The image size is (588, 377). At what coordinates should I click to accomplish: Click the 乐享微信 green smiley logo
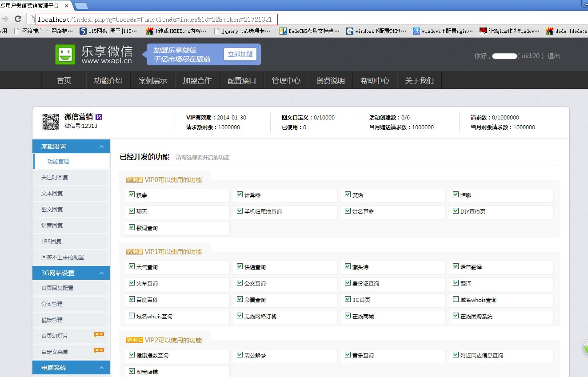pos(65,55)
